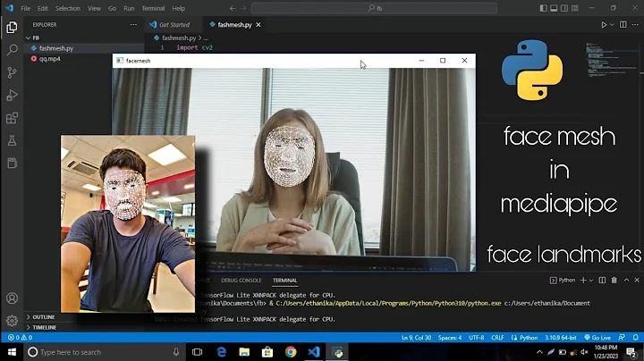This screenshot has height=361, width=644.
Task: Select the 3.10.9 64-bit interpreter
Action: 561,338
